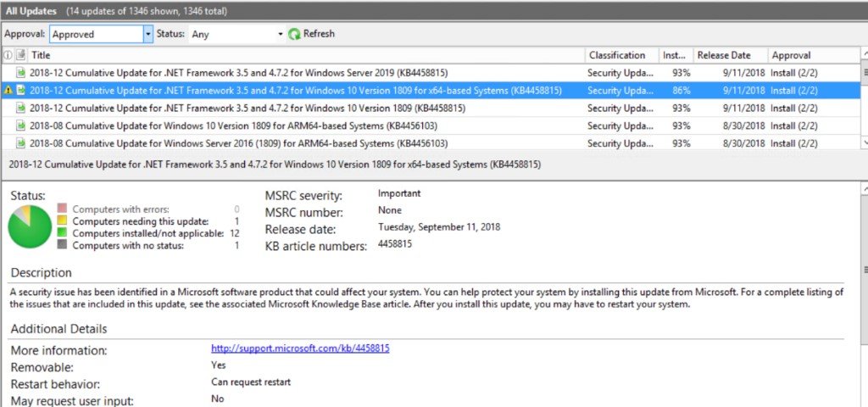868x407 pixels.
Task: Open the support.microsoft.com/kb/4458815 link
Action: click(x=300, y=348)
